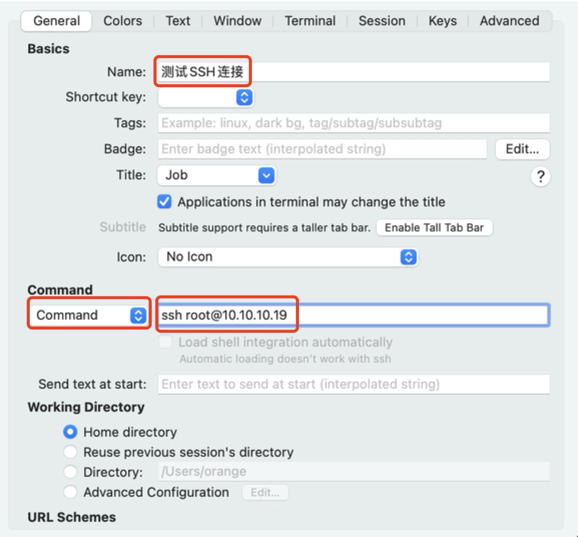Click the profile Name text field
The image size is (578, 537).
pyautogui.click(x=354, y=72)
